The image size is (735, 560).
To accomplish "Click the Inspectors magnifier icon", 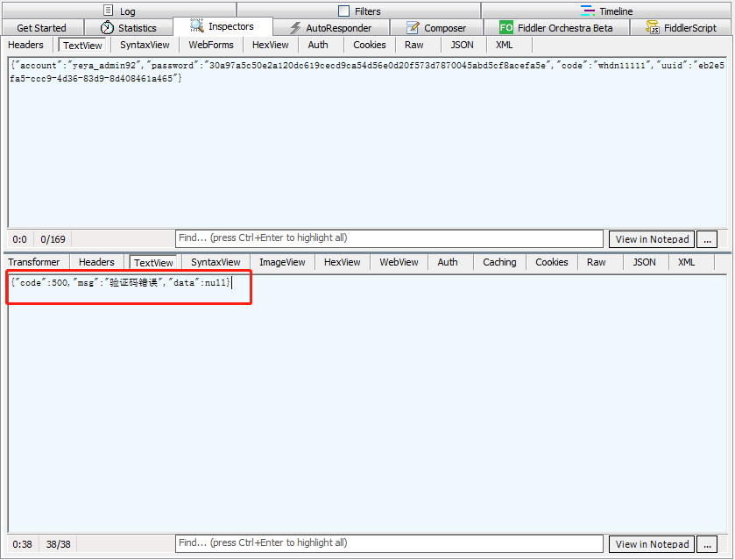I will (x=197, y=27).
